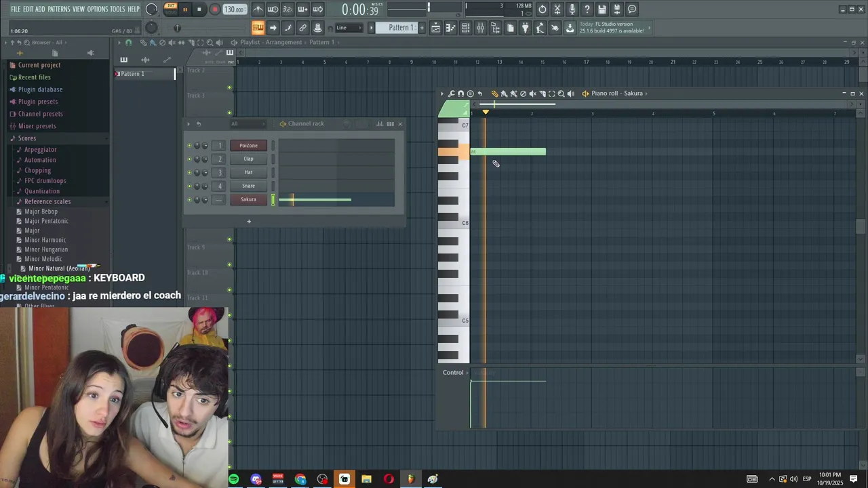Select the Paint brush tool in piano roll
Image resolution: width=868 pixels, height=488 pixels.
pos(504,94)
